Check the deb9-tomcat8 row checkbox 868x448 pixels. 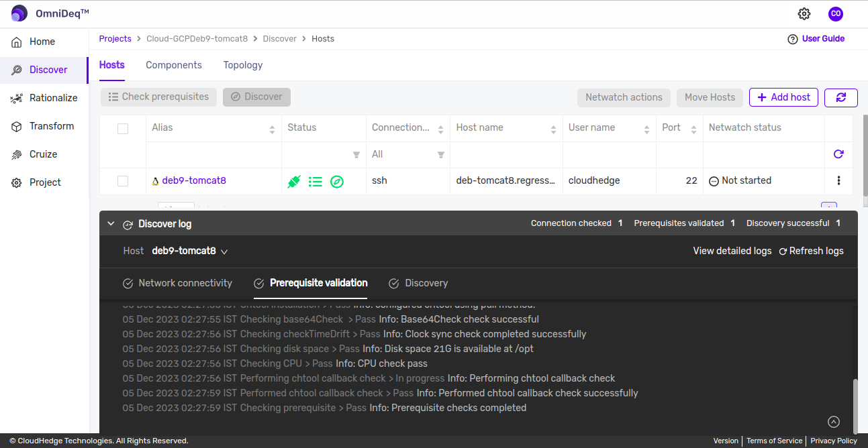[x=123, y=181]
